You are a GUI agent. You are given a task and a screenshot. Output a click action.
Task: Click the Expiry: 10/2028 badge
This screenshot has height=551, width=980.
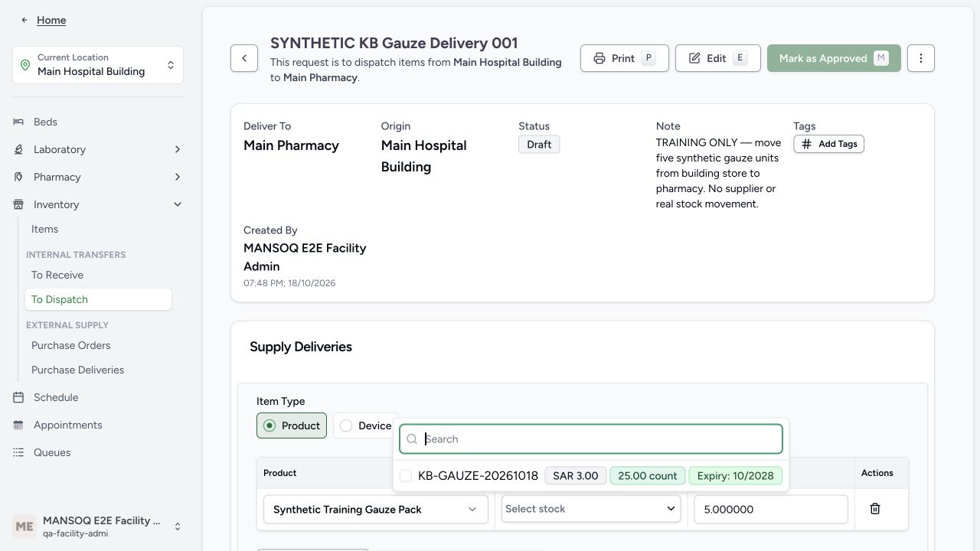[x=736, y=476]
